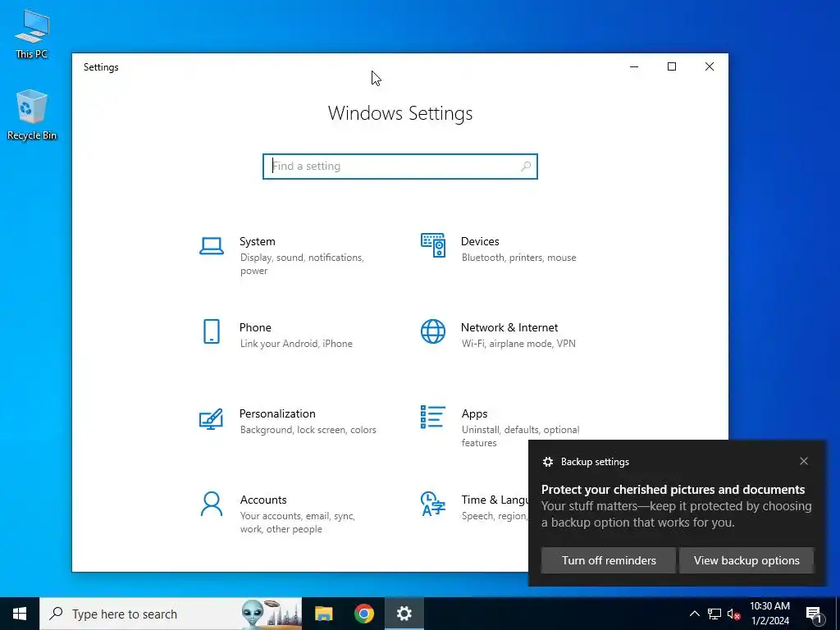840x630 pixels.
Task: Click the alien search highlight image in taskbar
Action: (x=271, y=614)
